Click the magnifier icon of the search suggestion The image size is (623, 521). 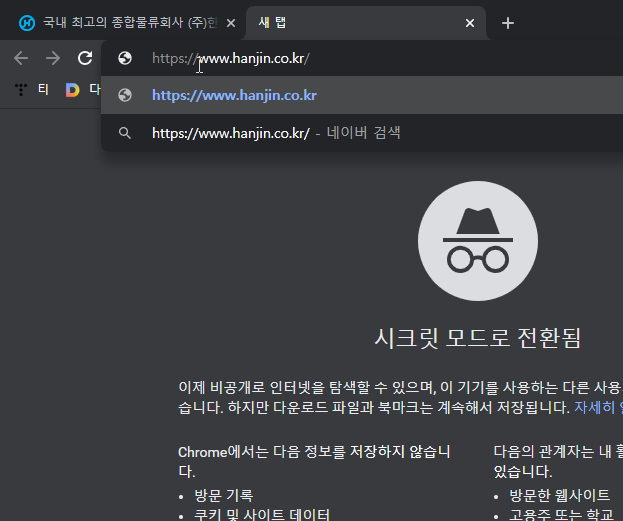coord(125,133)
